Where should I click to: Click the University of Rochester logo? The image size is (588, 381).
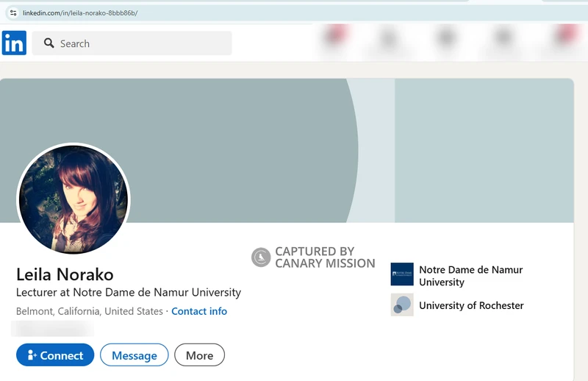tap(402, 305)
